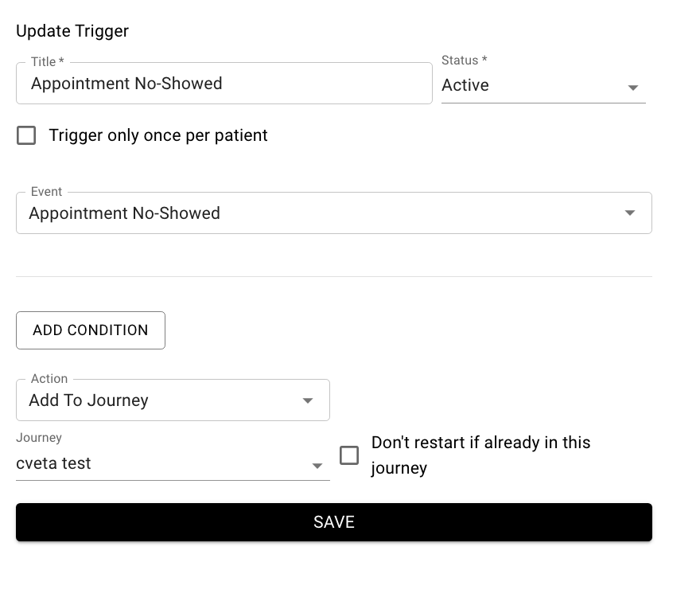The height and width of the screenshot is (605, 700).
Task: Click the Status dropdown arrow
Action: [633, 88]
